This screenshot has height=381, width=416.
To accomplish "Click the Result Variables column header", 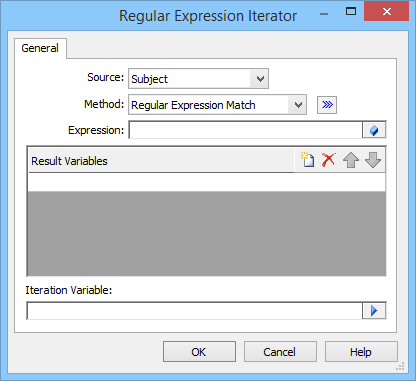I will tap(161, 161).
